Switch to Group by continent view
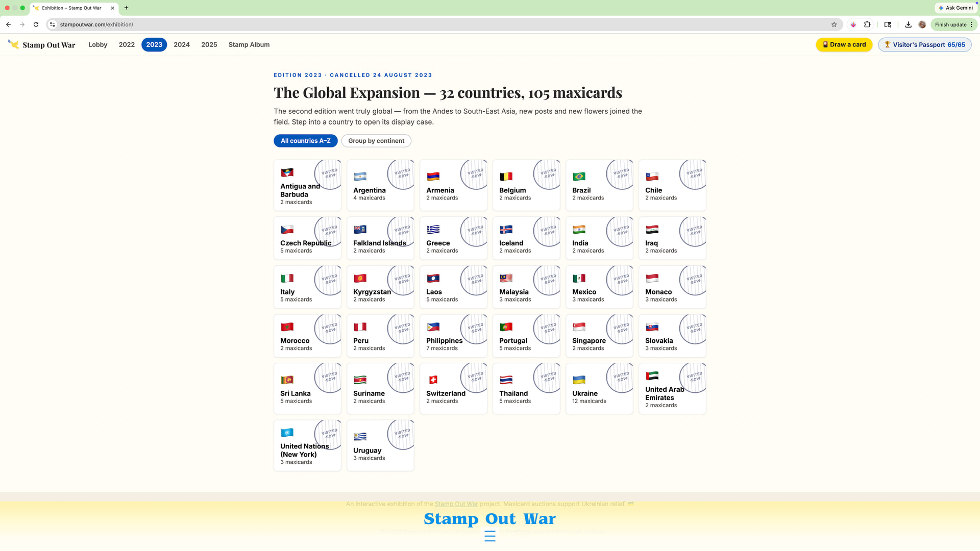Screen dimensions: 980x551 point(376,141)
